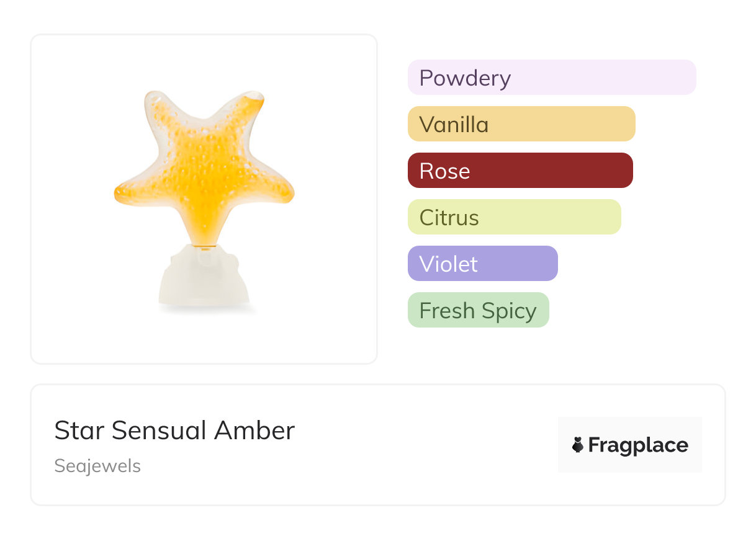
Task: Open the Seajewels brand link
Action: (x=97, y=466)
